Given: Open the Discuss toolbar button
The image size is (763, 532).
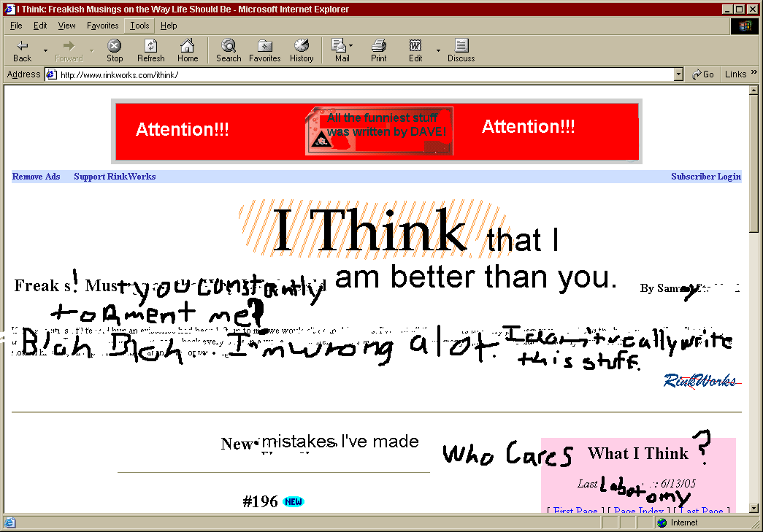Looking at the screenshot, I should tap(461, 51).
